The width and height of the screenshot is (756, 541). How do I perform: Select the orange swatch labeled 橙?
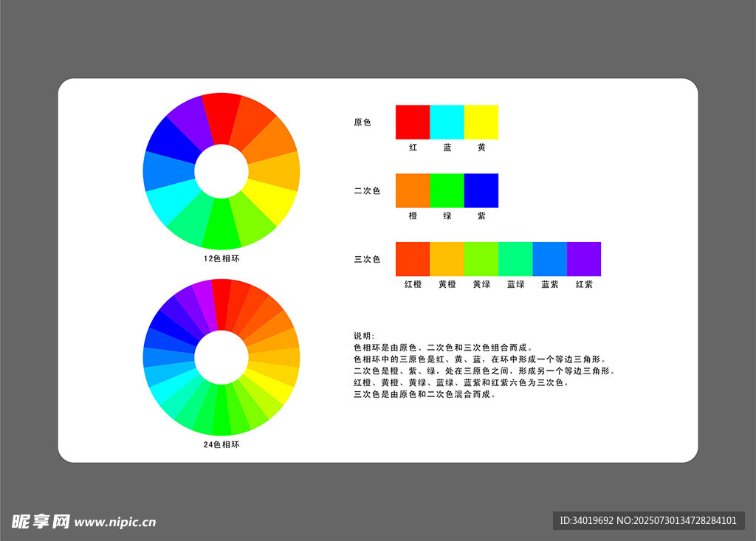tap(412, 190)
